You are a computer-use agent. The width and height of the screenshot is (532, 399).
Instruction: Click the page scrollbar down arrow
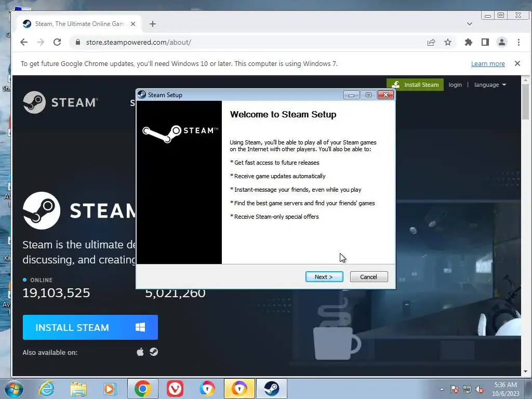click(x=526, y=371)
